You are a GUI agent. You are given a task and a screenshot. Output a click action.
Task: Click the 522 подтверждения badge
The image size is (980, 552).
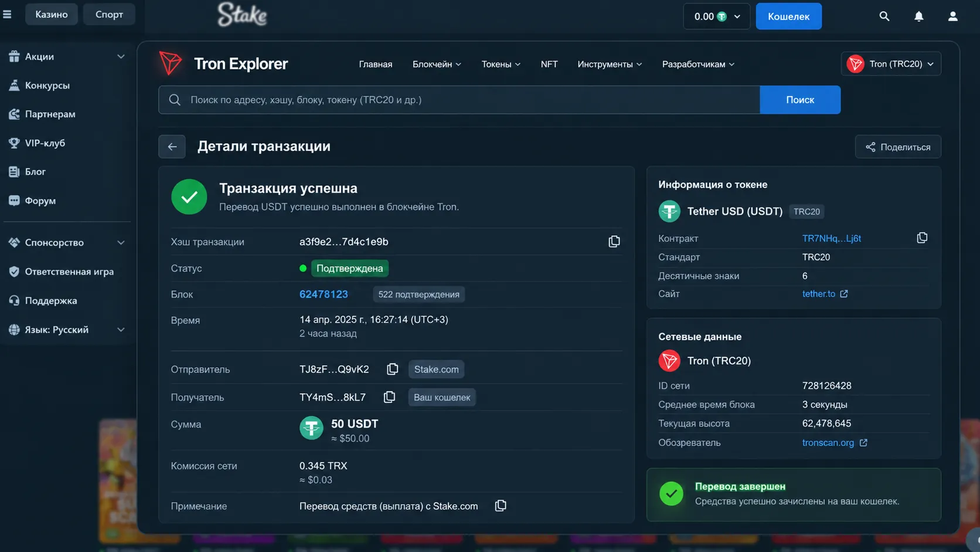[418, 294]
